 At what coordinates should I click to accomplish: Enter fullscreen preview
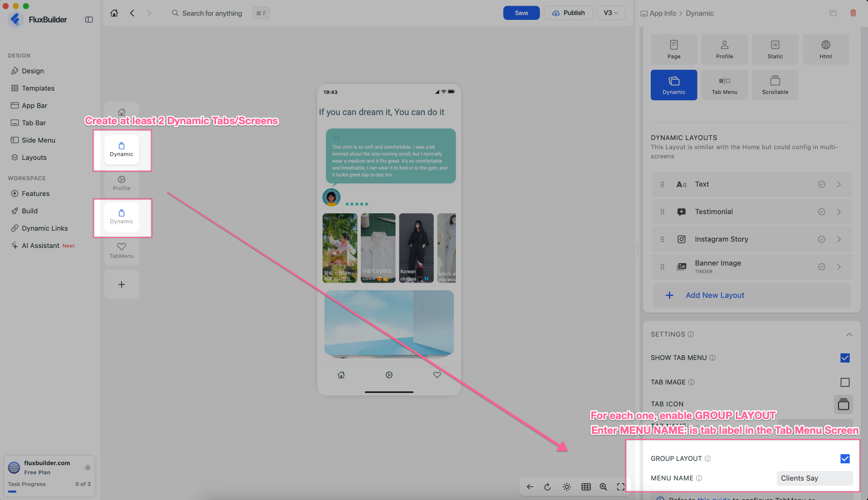tap(621, 487)
